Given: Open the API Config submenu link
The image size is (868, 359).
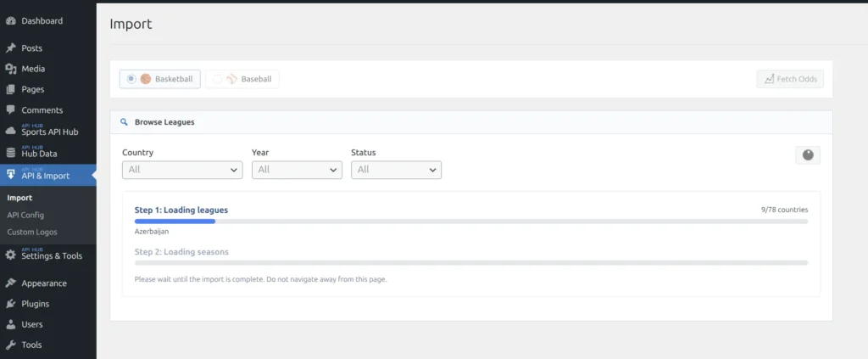Looking at the screenshot, I should pyautogui.click(x=25, y=215).
